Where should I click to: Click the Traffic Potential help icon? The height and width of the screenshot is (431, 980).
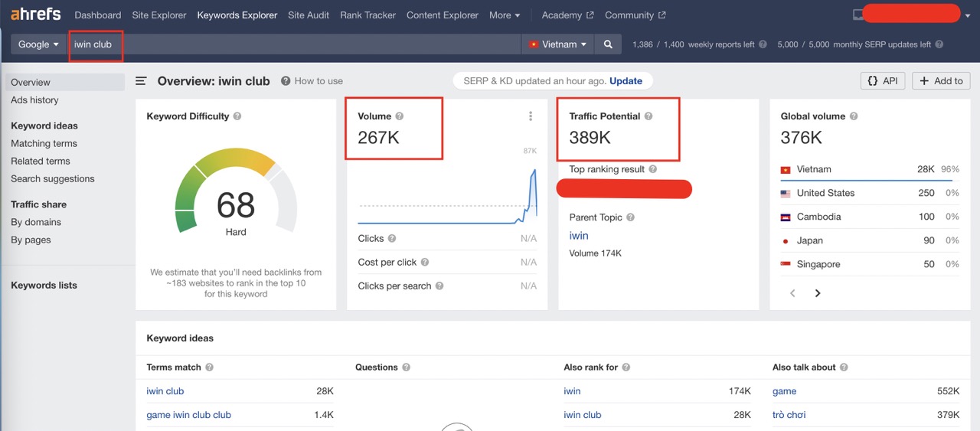click(648, 116)
